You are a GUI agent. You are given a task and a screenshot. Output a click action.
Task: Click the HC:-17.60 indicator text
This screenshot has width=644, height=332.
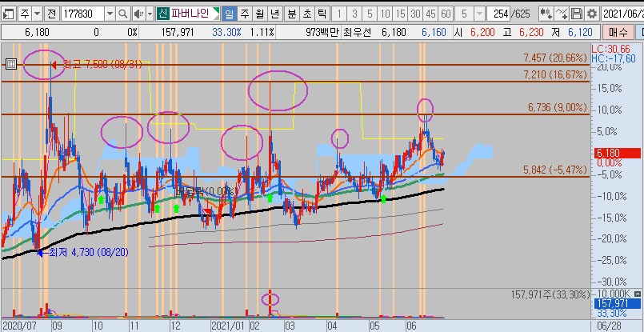point(614,58)
